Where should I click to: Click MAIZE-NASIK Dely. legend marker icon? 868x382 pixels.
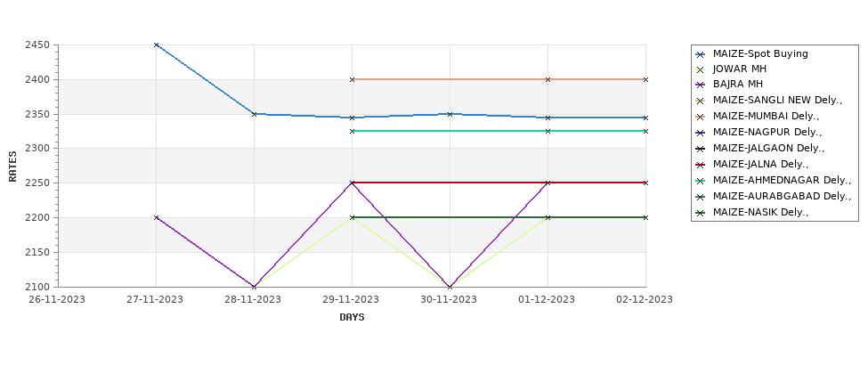click(701, 213)
